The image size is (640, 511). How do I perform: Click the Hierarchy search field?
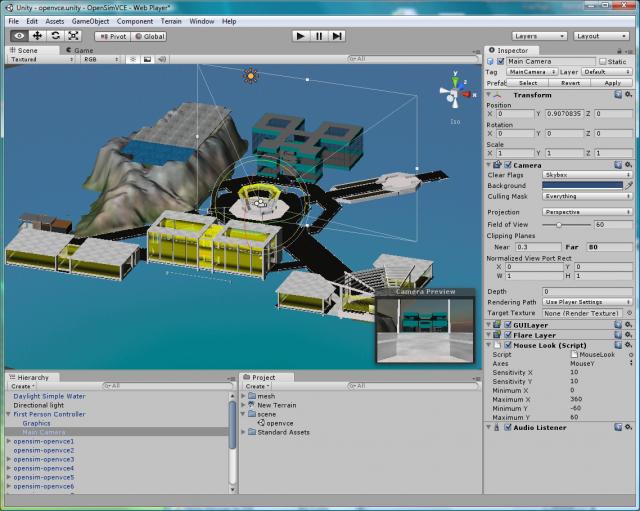168,386
